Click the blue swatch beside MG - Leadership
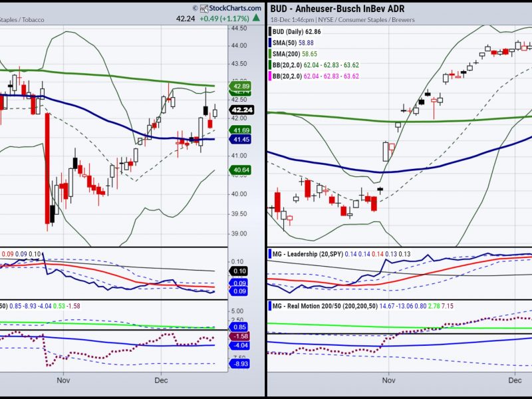 click(270, 254)
